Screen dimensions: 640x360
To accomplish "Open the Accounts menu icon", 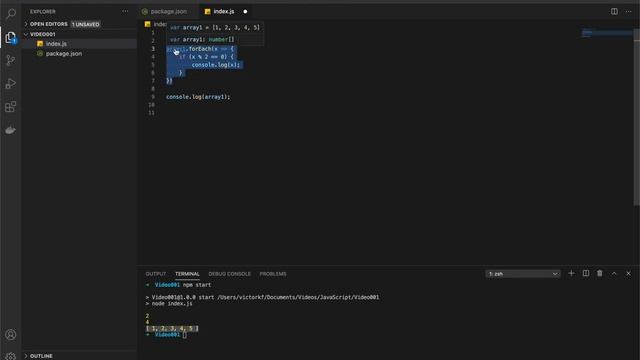I will (11, 335).
